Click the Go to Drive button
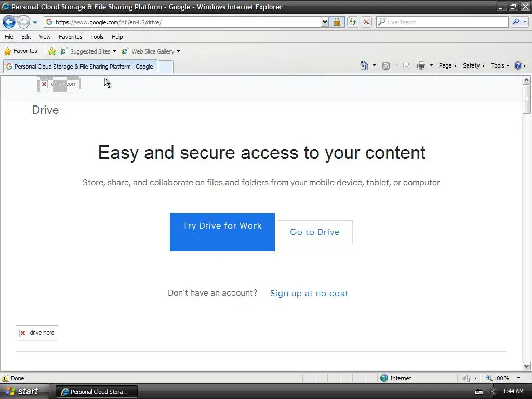 315,232
